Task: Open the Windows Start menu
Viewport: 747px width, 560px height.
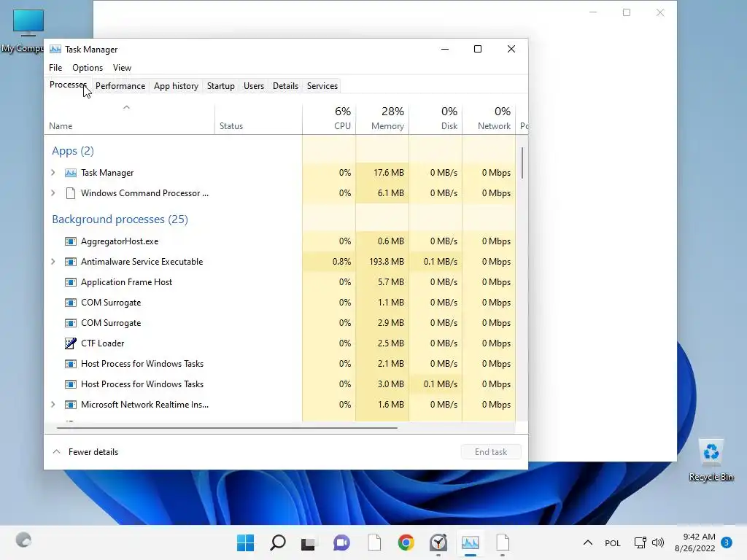Action: click(245, 542)
